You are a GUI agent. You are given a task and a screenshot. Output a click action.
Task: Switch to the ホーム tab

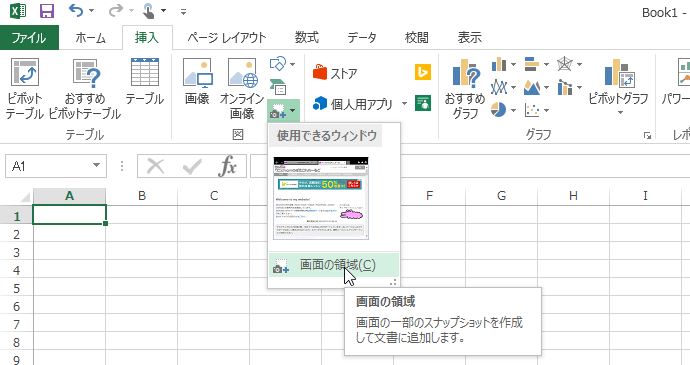pos(90,38)
